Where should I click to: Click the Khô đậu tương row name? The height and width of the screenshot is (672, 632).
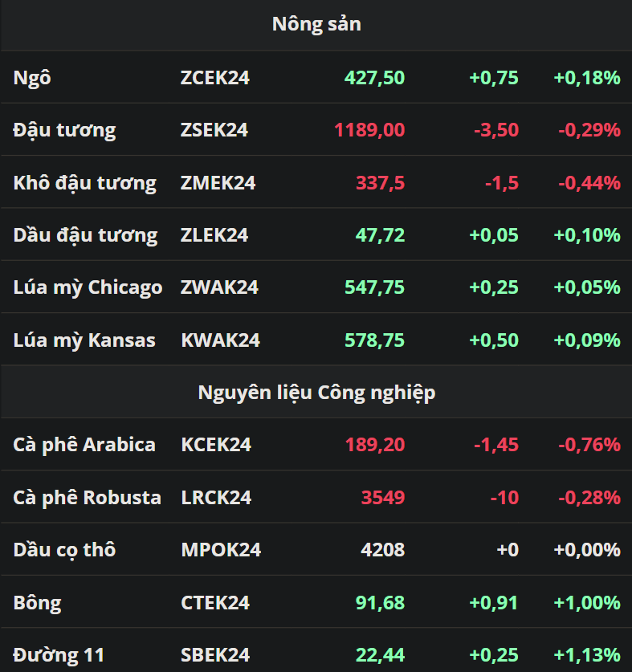click(x=85, y=183)
